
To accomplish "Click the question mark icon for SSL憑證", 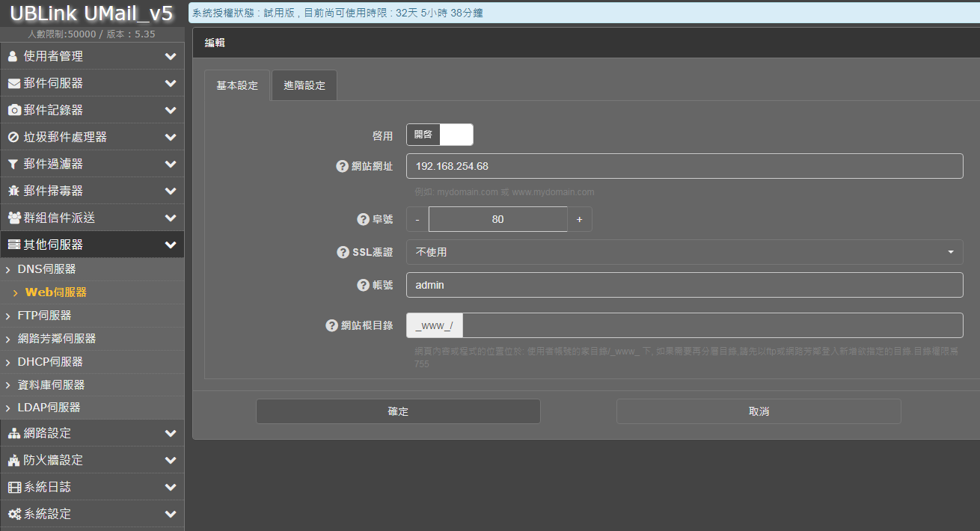I will (x=343, y=253).
